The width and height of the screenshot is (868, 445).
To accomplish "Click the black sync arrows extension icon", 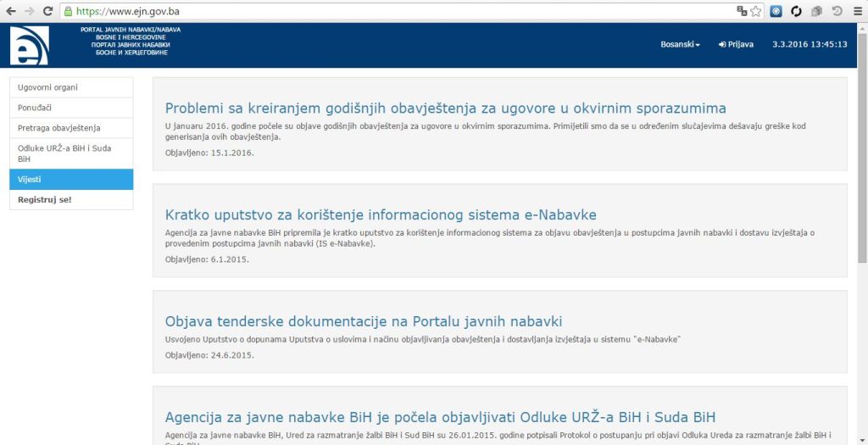I will [x=797, y=12].
